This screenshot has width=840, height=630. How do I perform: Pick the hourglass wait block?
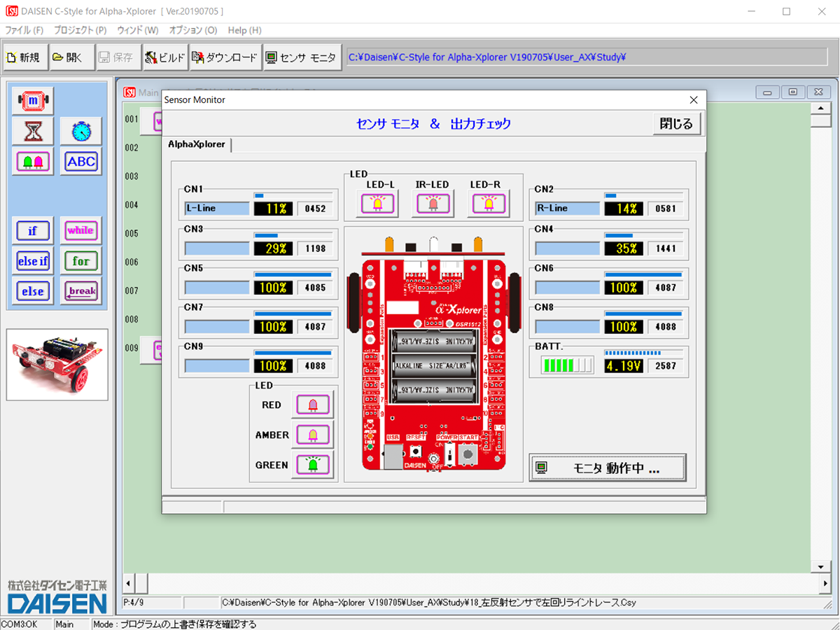32,131
